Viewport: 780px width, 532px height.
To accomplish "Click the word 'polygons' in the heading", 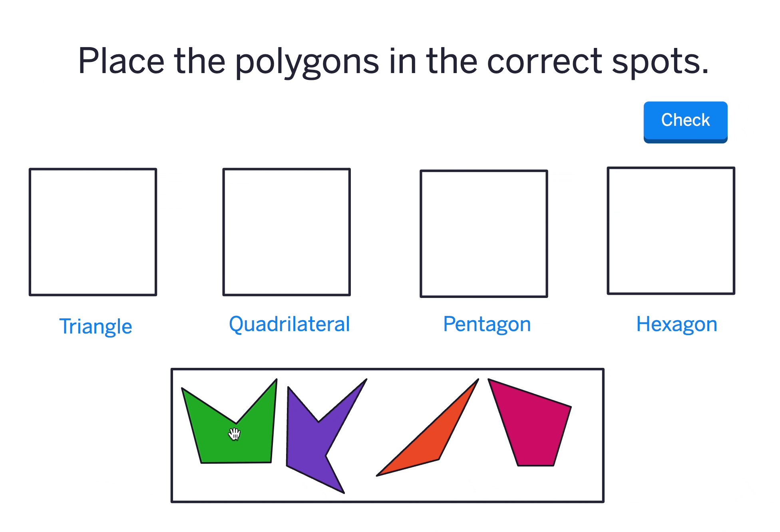I will 306,62.
